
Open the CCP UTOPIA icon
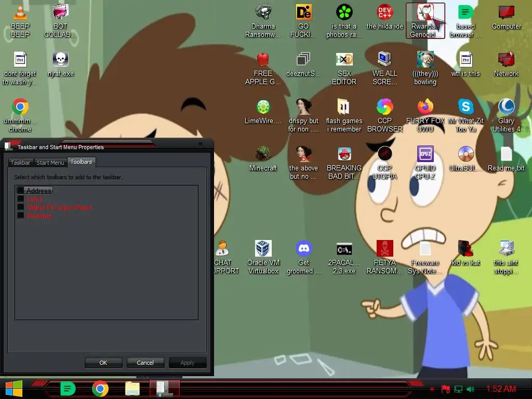(x=385, y=163)
